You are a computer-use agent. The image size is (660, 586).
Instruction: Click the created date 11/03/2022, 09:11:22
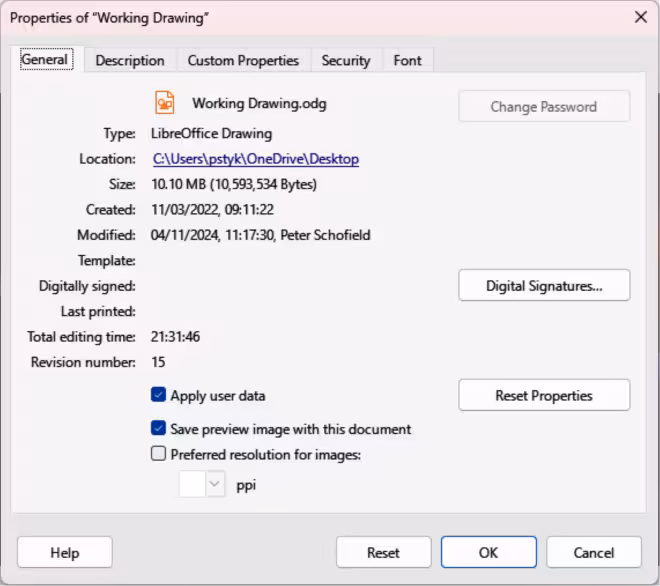point(212,209)
